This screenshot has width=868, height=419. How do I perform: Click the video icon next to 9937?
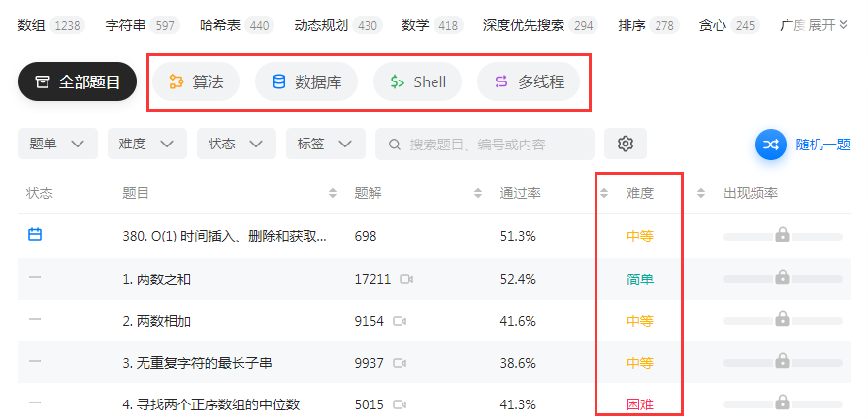coord(400,363)
